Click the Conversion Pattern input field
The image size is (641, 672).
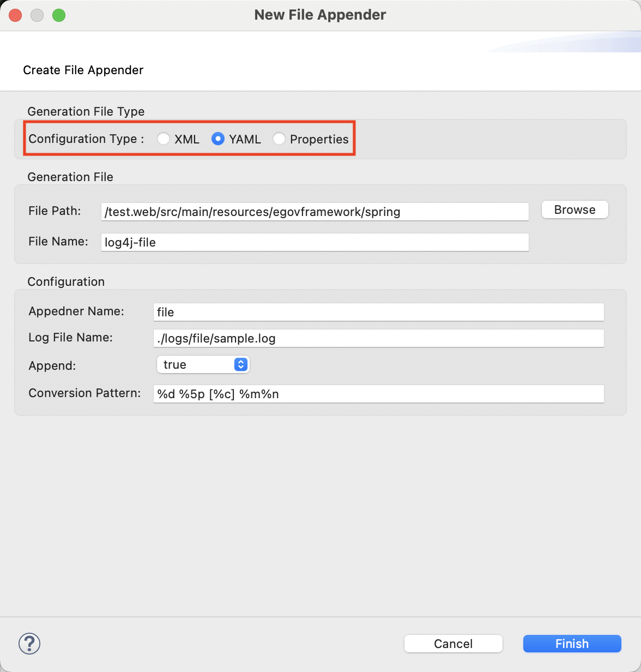[378, 394]
